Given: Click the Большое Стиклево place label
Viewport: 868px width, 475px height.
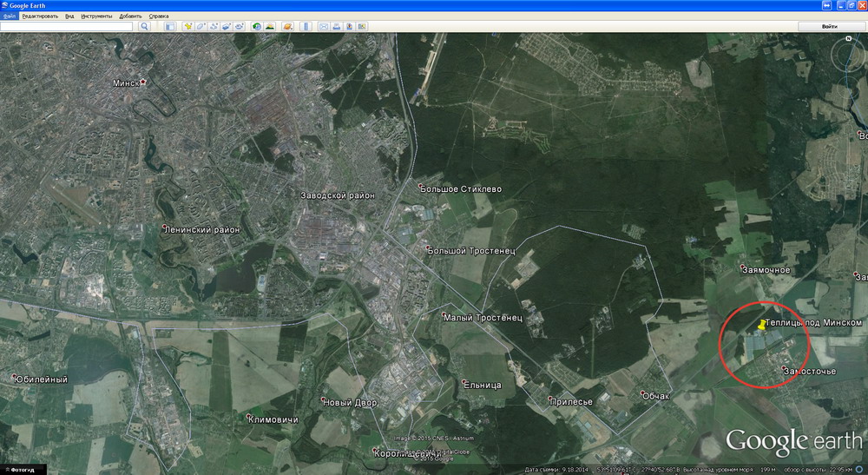Looking at the screenshot, I should tap(461, 188).
